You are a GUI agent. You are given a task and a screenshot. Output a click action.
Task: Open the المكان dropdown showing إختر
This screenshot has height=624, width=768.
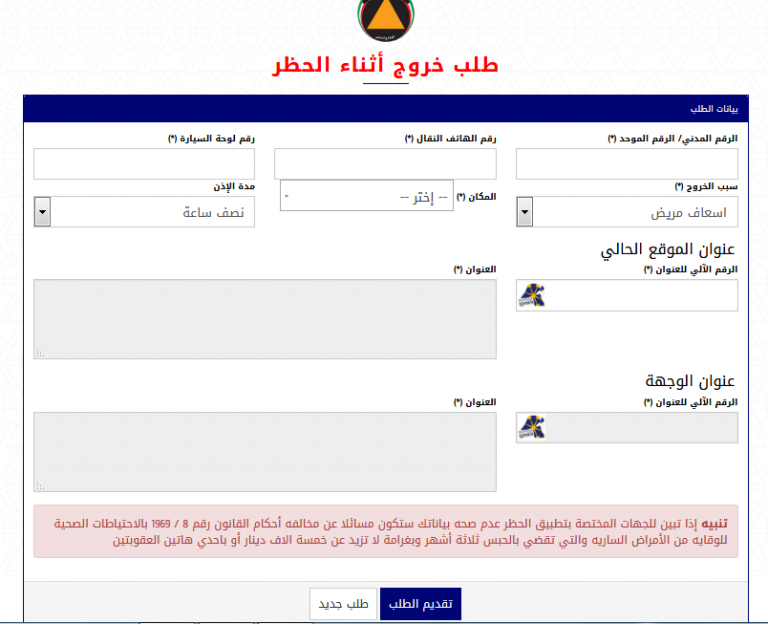pos(366,196)
